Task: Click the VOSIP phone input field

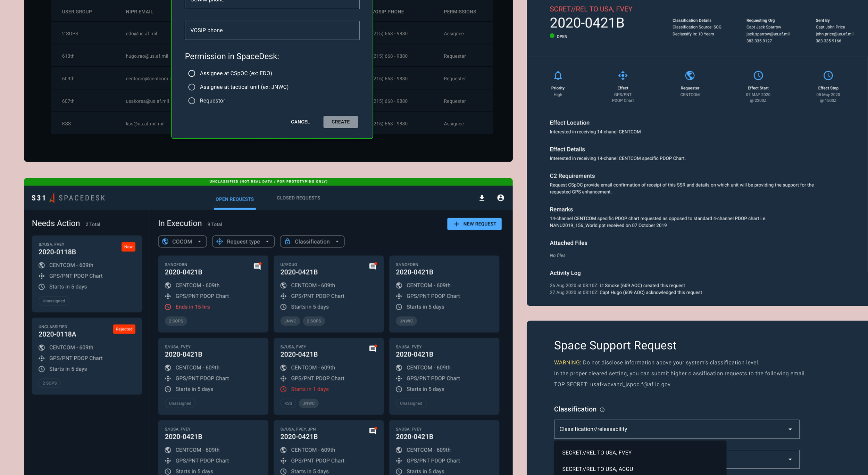Action: (272, 30)
